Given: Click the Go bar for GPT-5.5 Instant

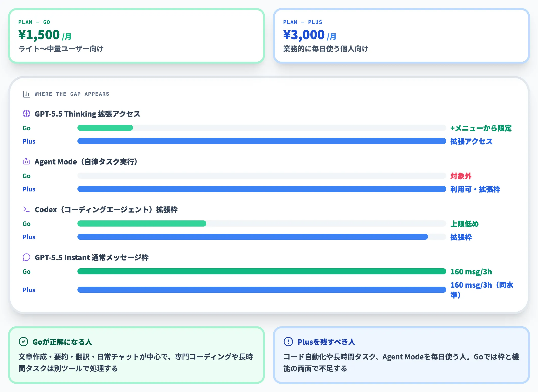Looking at the screenshot, I should [x=262, y=271].
